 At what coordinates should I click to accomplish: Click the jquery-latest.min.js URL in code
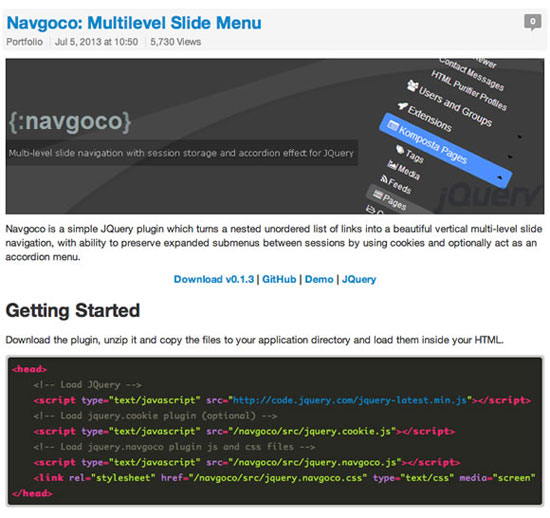(x=350, y=400)
